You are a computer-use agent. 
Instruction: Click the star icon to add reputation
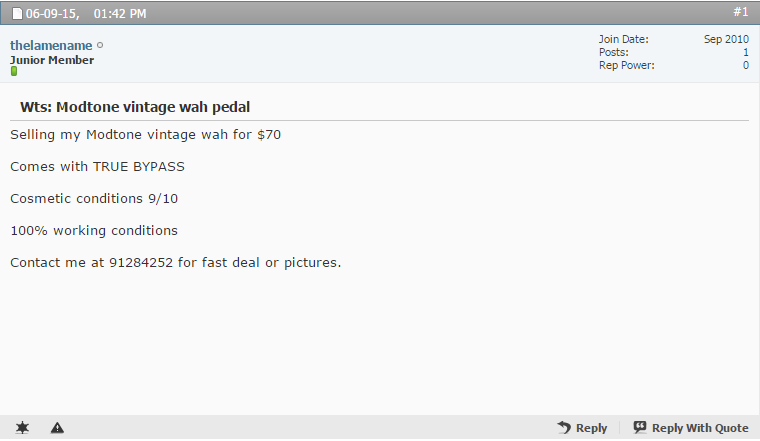pos(22,428)
